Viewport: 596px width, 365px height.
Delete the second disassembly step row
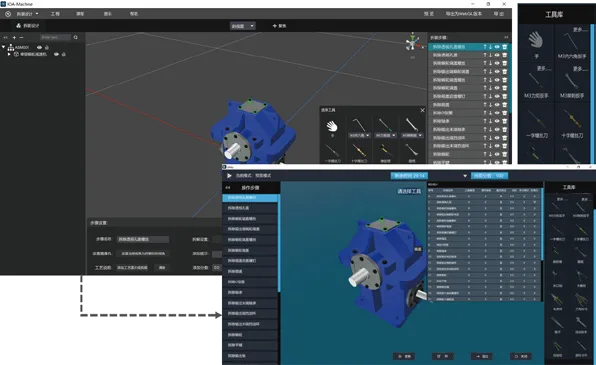[x=504, y=55]
